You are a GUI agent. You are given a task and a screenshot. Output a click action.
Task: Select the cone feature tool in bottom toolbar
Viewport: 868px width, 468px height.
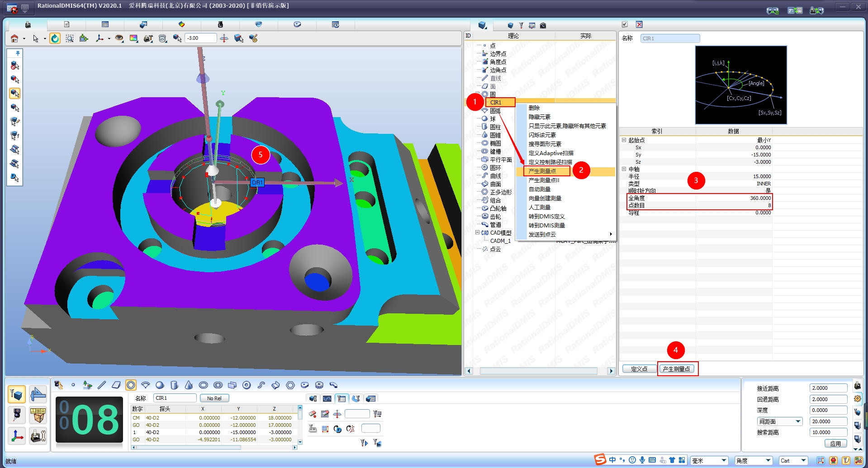[x=189, y=385]
